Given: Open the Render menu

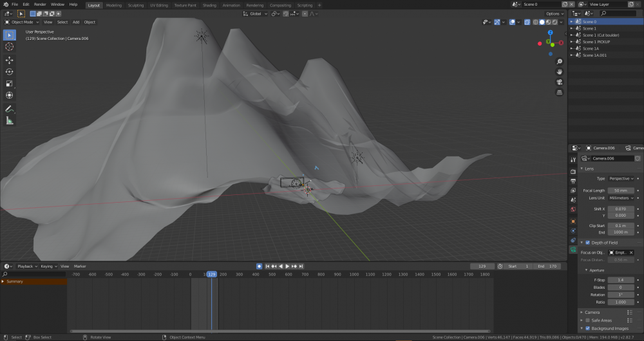Looking at the screenshot, I should pos(40,5).
